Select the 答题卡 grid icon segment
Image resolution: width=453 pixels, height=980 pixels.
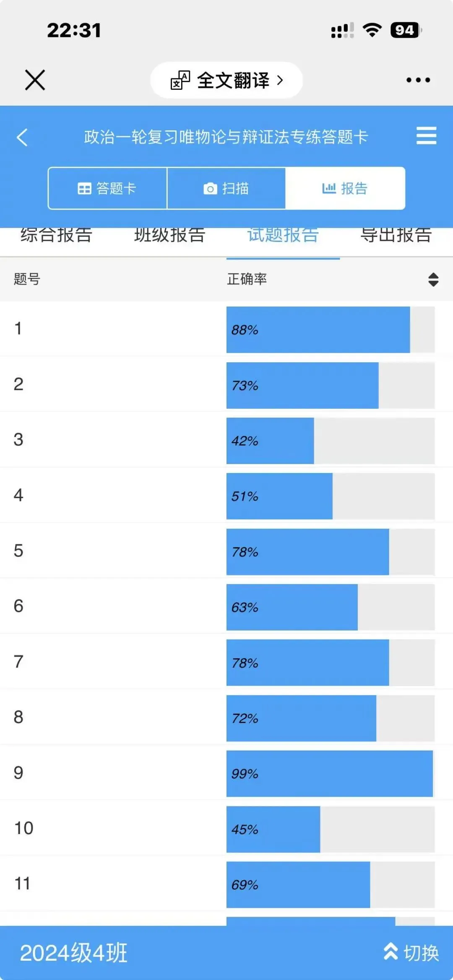(x=107, y=188)
